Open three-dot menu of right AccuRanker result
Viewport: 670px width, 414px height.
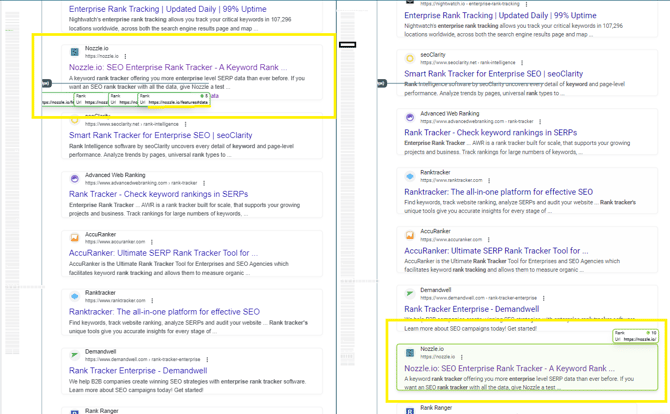488,240
